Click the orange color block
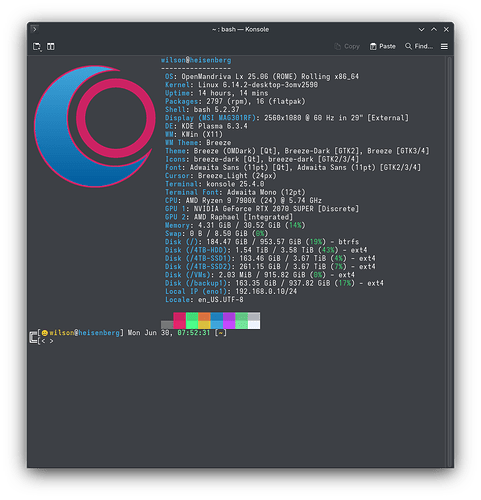The image size is (481, 500). (x=204, y=320)
